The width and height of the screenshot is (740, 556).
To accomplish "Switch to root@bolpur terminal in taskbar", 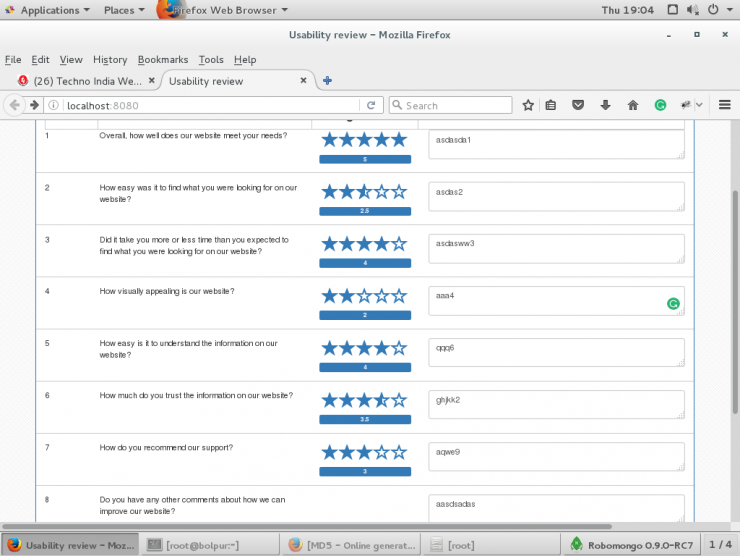I will coord(209,545).
